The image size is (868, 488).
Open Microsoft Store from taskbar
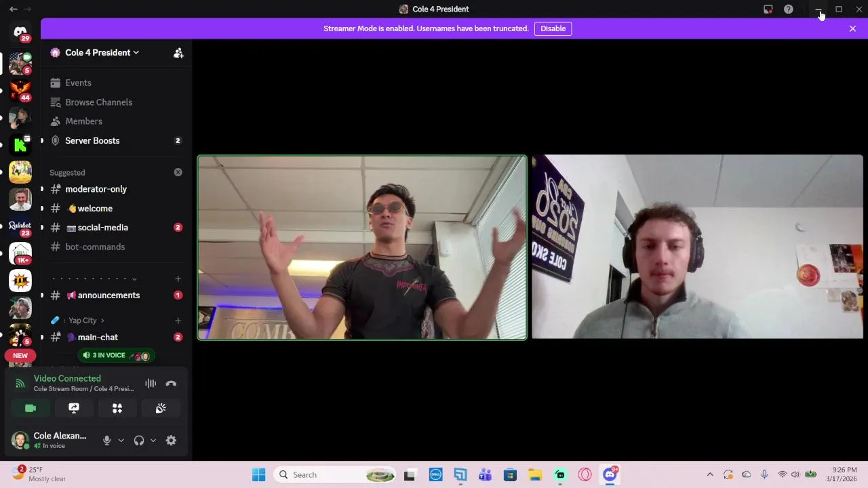pos(510,474)
